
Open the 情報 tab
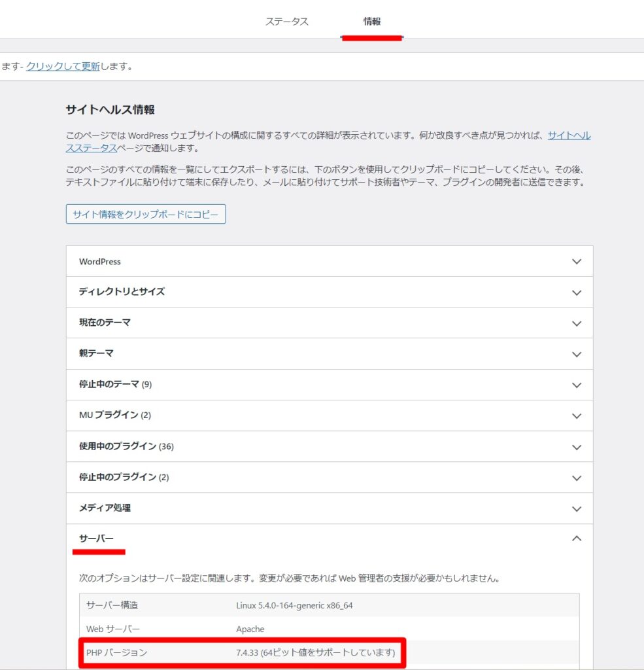(x=371, y=22)
